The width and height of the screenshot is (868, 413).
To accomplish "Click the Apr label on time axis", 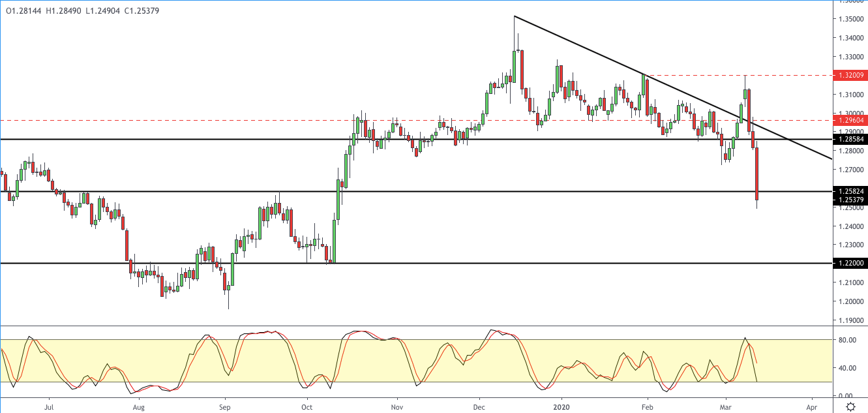I will (813, 406).
